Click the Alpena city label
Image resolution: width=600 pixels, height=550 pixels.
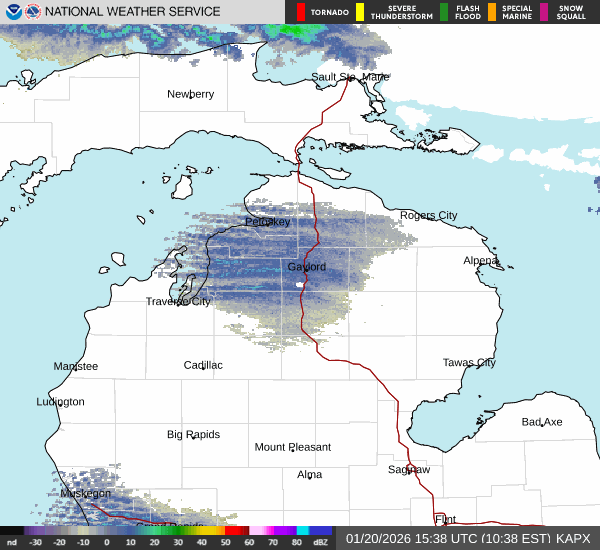[480, 260]
